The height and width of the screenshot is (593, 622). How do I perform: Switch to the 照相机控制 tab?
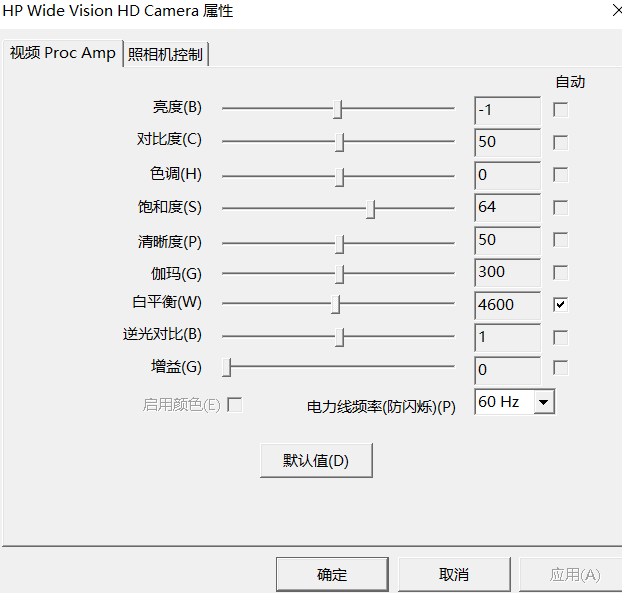165,54
